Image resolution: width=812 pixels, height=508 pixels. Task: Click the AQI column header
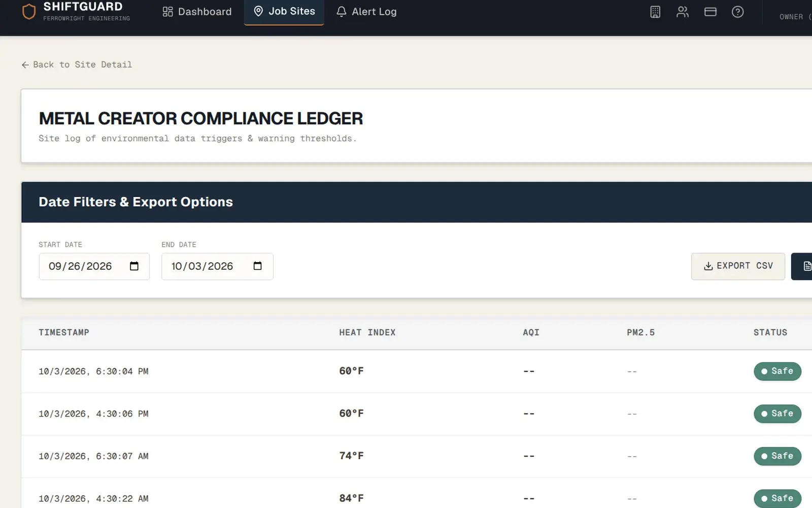pos(531,332)
